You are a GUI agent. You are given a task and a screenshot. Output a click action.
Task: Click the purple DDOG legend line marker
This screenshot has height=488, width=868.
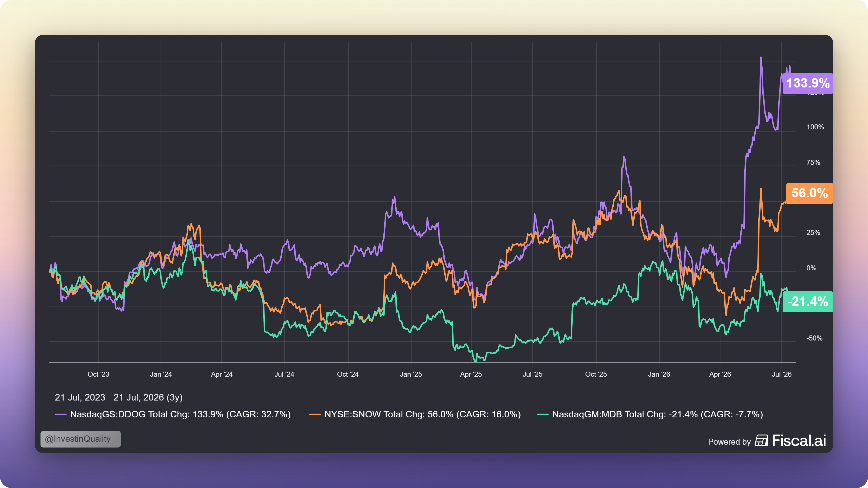click(61, 414)
